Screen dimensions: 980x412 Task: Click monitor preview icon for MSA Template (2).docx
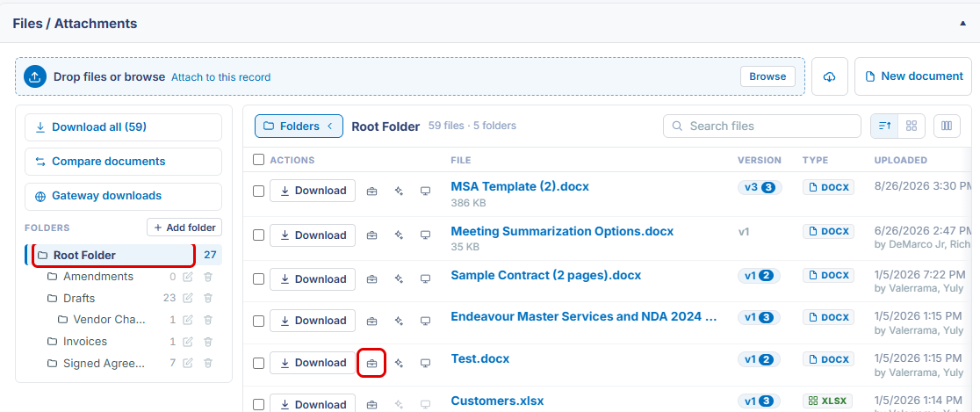(426, 191)
